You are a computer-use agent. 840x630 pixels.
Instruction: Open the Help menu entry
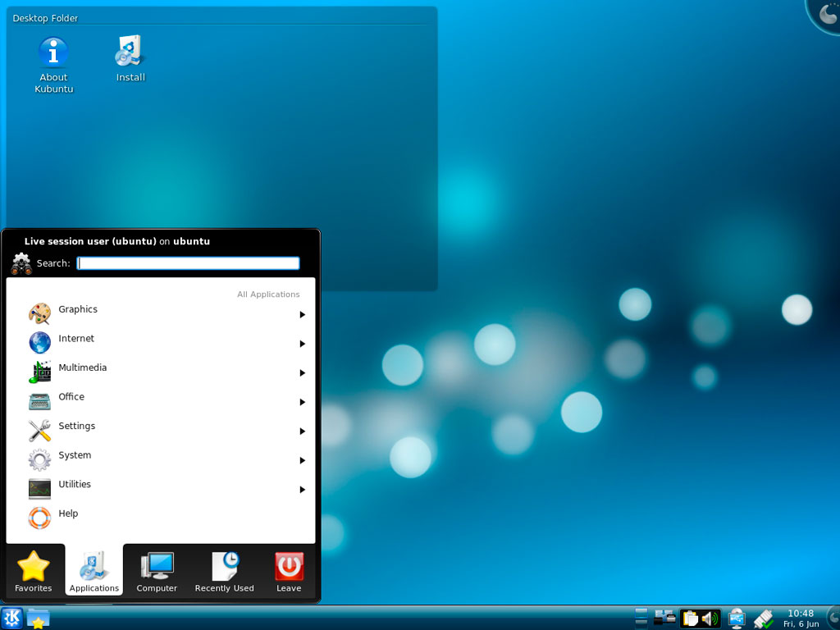click(68, 514)
